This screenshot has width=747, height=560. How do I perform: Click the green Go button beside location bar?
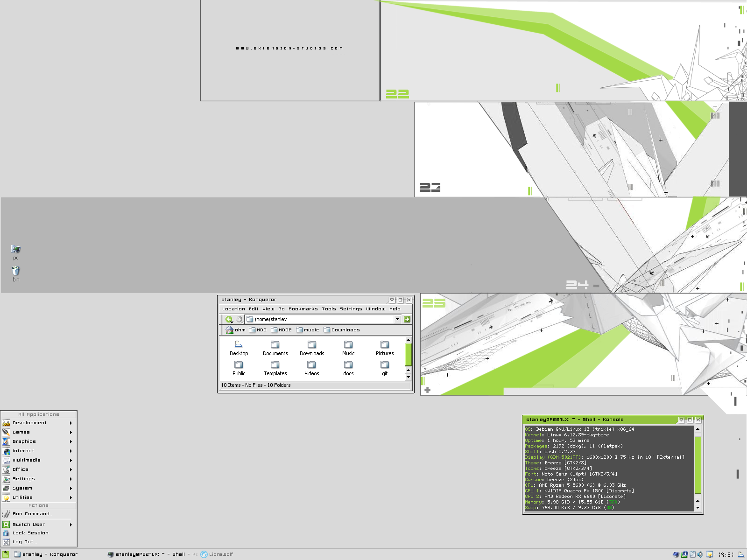click(x=407, y=319)
